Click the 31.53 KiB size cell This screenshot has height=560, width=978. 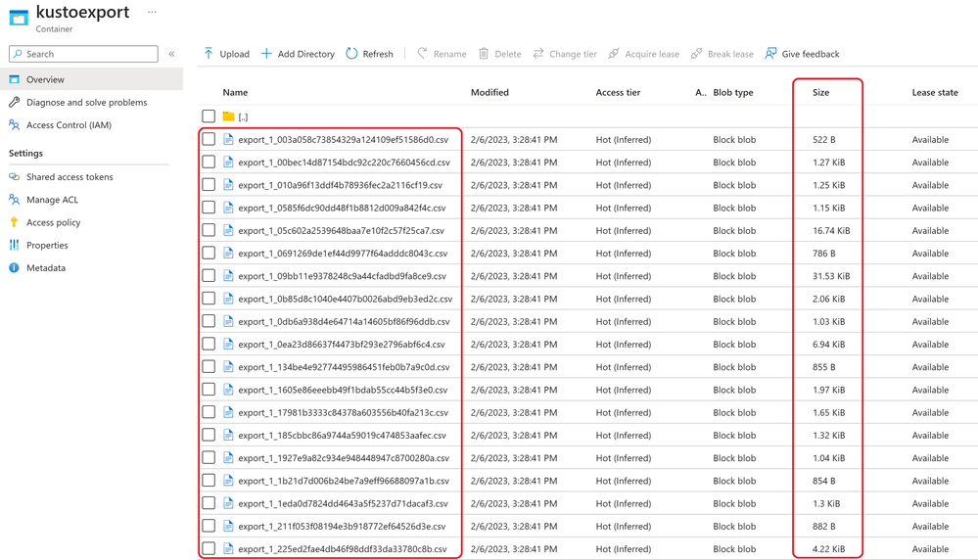831,276
